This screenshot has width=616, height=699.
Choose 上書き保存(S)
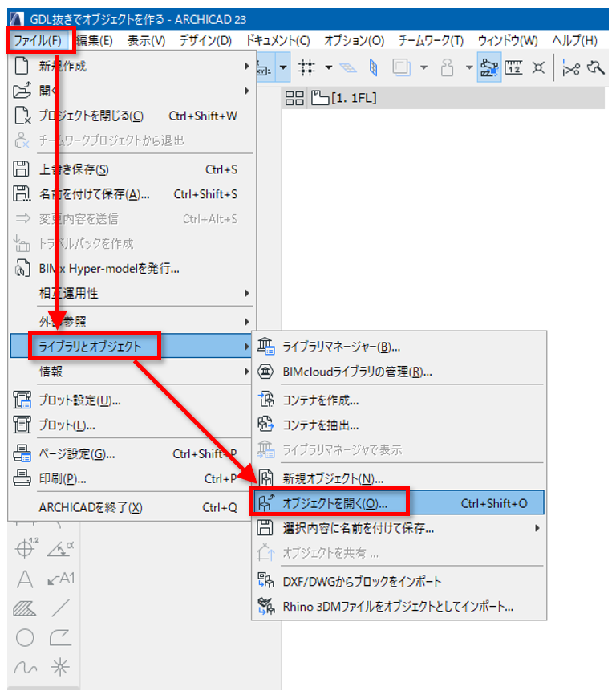click(132, 169)
